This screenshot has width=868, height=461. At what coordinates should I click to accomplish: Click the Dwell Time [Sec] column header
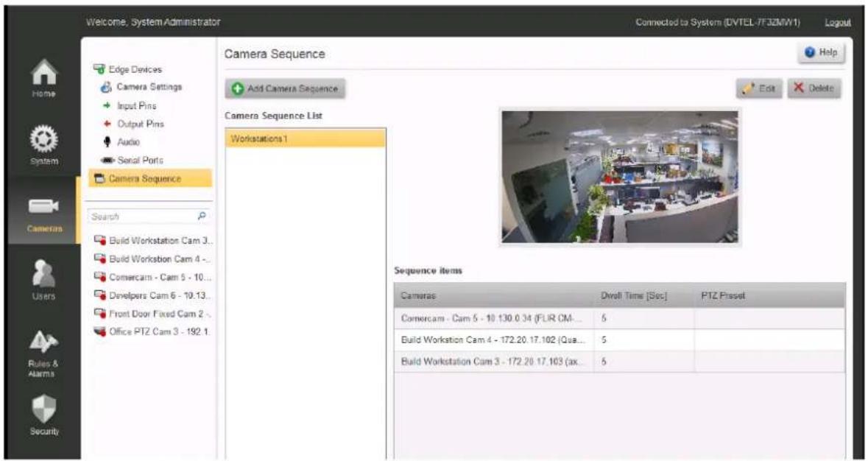click(643, 296)
